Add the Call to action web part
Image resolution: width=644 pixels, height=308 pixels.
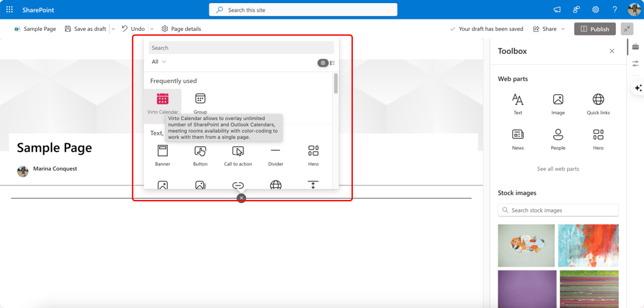click(238, 156)
